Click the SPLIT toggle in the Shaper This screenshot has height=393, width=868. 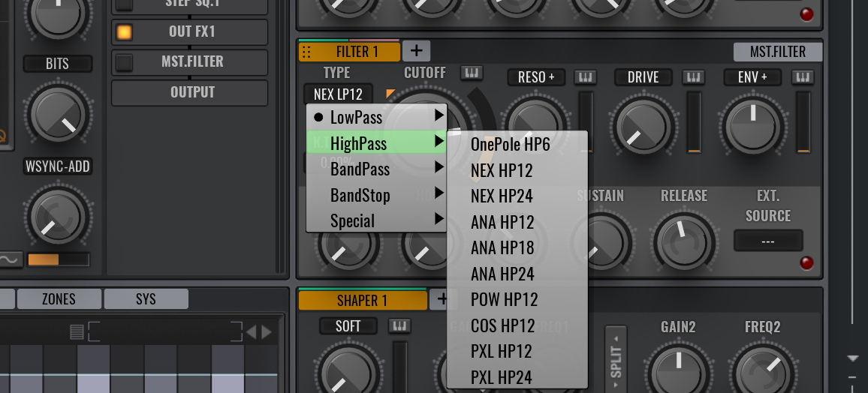616,358
